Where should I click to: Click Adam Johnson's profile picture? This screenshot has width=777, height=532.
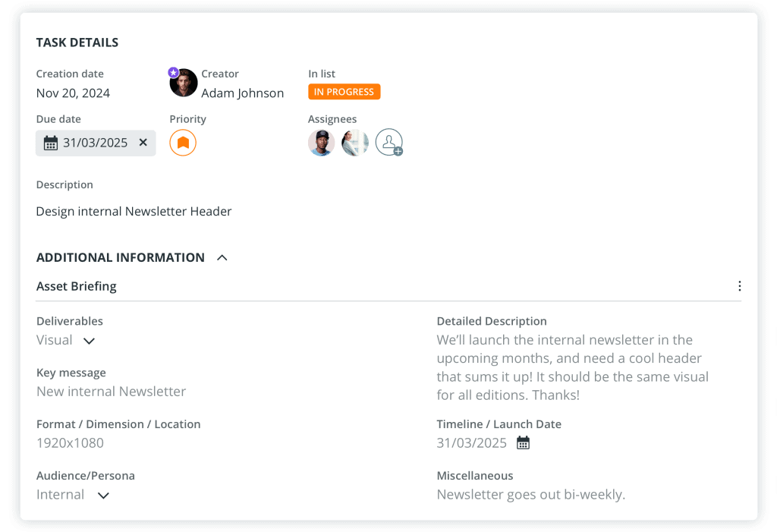[x=183, y=83]
